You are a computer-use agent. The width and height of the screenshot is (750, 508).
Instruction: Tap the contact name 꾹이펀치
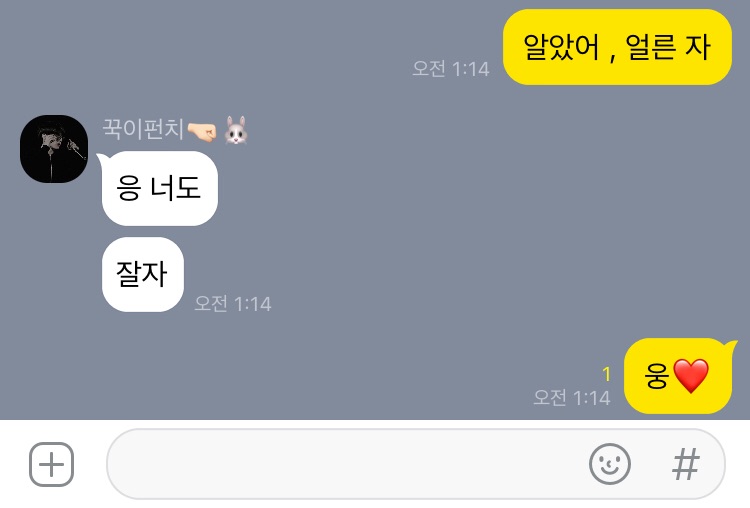143,129
